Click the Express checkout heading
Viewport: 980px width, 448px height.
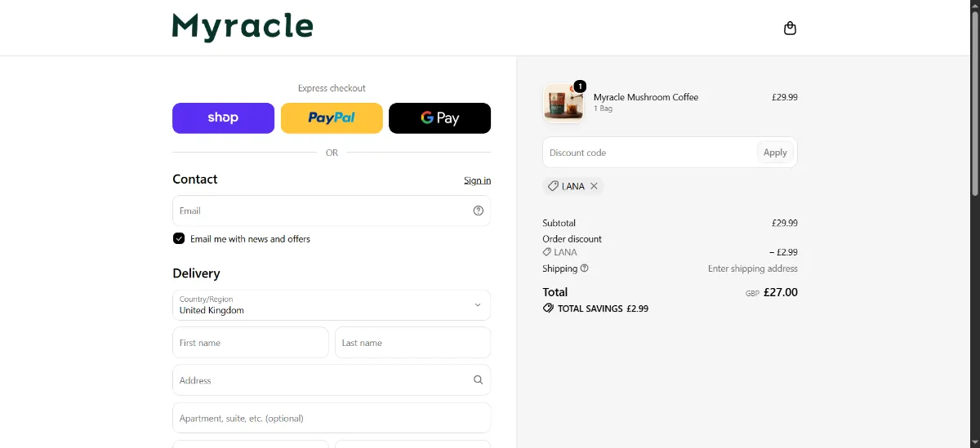[x=332, y=88]
